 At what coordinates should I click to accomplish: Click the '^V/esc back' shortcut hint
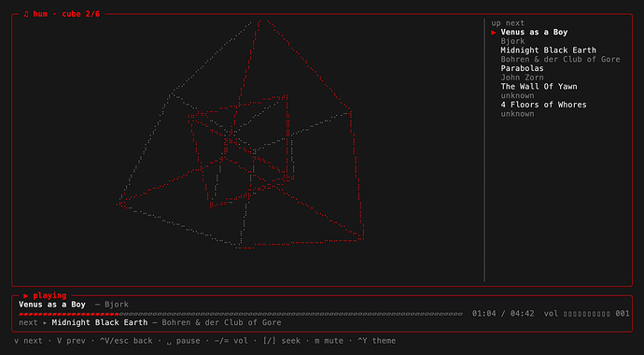click(x=126, y=341)
